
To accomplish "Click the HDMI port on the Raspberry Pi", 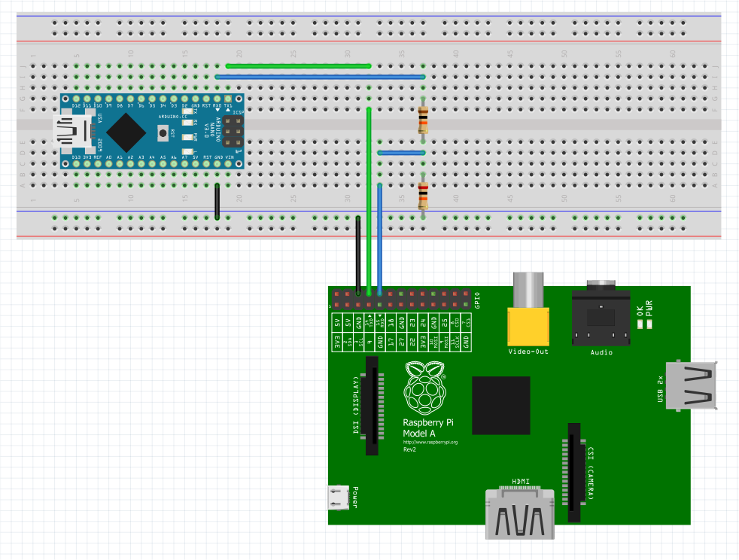I will tap(520, 514).
